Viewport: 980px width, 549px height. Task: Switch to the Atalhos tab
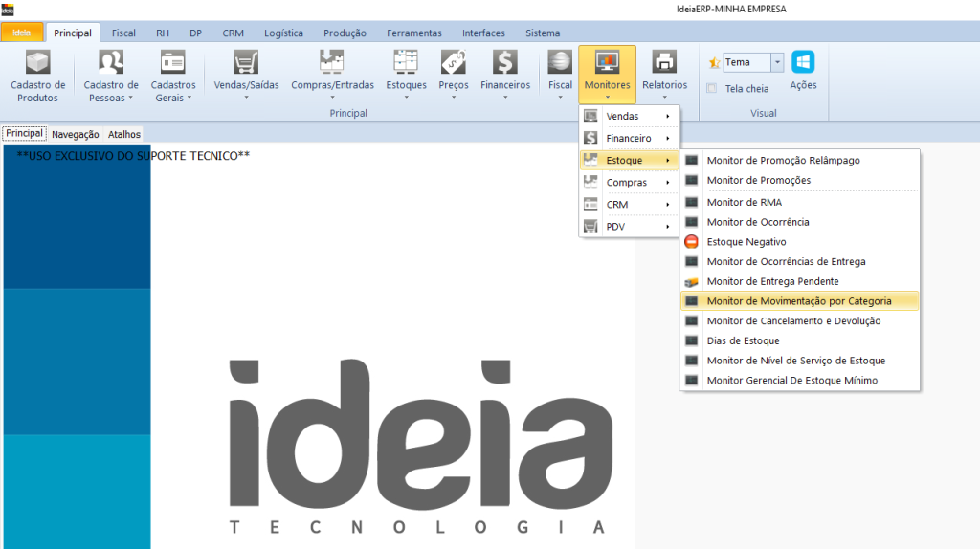click(124, 134)
